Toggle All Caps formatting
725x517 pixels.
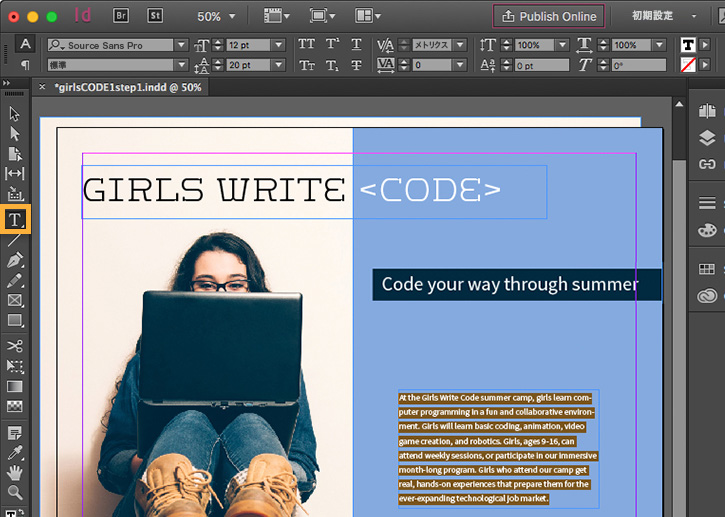(x=307, y=44)
